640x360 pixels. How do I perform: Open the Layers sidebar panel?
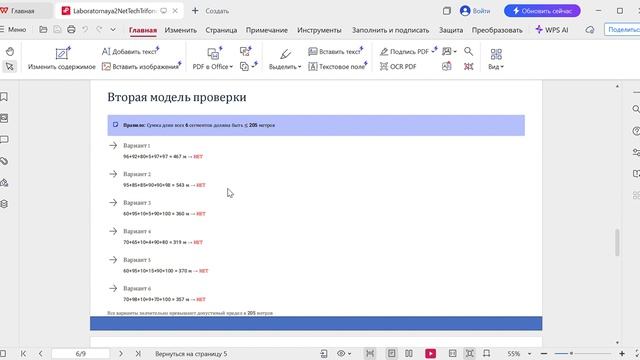[4, 204]
